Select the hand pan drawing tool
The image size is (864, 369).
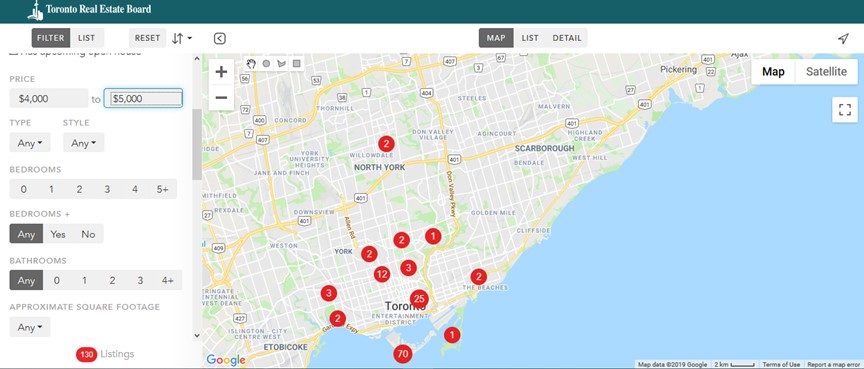[251, 63]
